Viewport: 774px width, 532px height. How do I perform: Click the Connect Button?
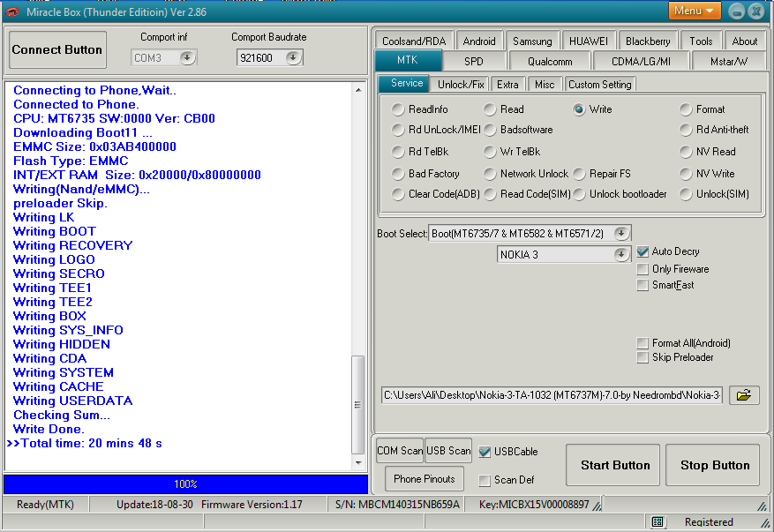click(x=57, y=49)
